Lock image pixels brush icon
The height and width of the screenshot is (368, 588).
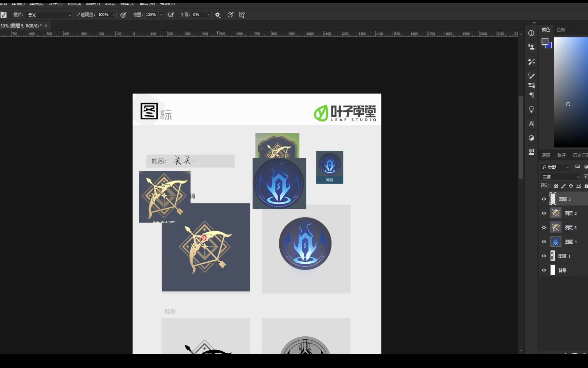click(563, 186)
